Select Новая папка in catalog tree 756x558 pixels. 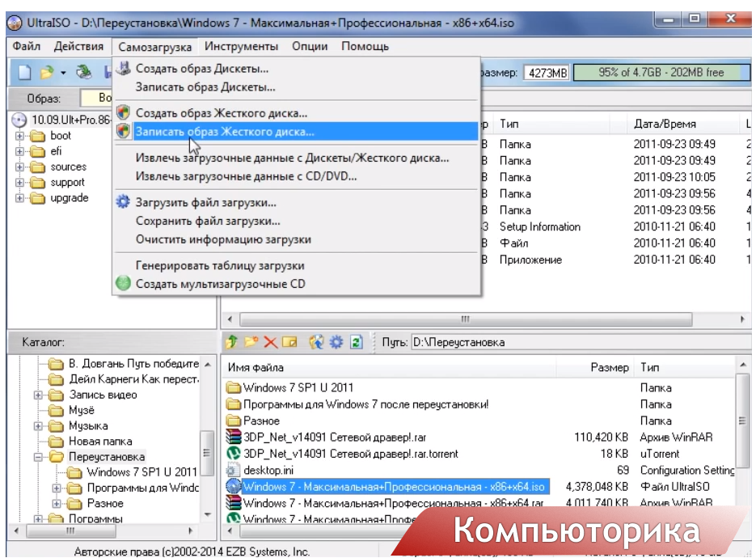(100, 441)
